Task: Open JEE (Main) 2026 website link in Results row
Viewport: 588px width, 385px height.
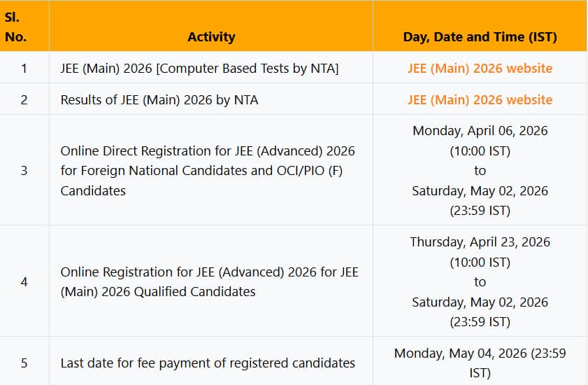Action: pos(480,99)
